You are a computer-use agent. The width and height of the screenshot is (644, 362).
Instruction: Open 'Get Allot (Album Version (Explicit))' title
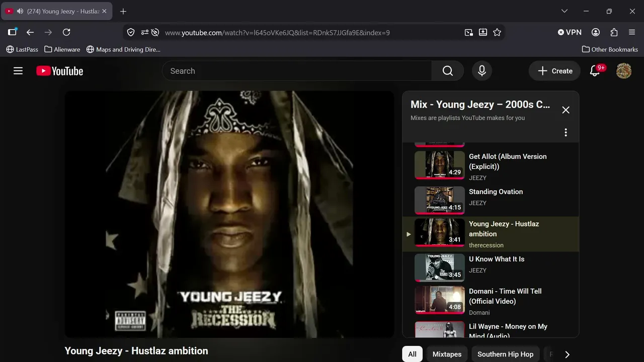tap(508, 161)
